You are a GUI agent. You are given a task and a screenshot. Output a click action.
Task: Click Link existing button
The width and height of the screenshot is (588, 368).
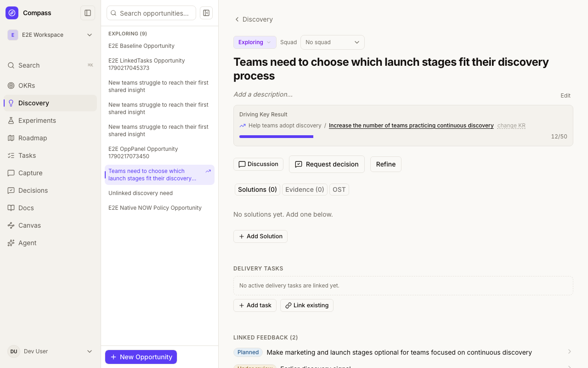click(x=307, y=305)
